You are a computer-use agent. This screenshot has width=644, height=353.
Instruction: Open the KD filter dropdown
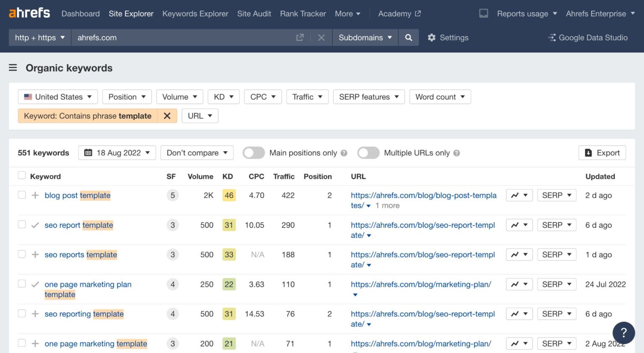click(223, 97)
